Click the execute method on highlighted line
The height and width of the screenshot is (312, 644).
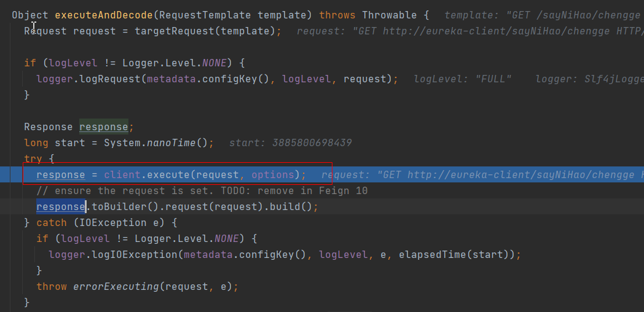point(168,175)
